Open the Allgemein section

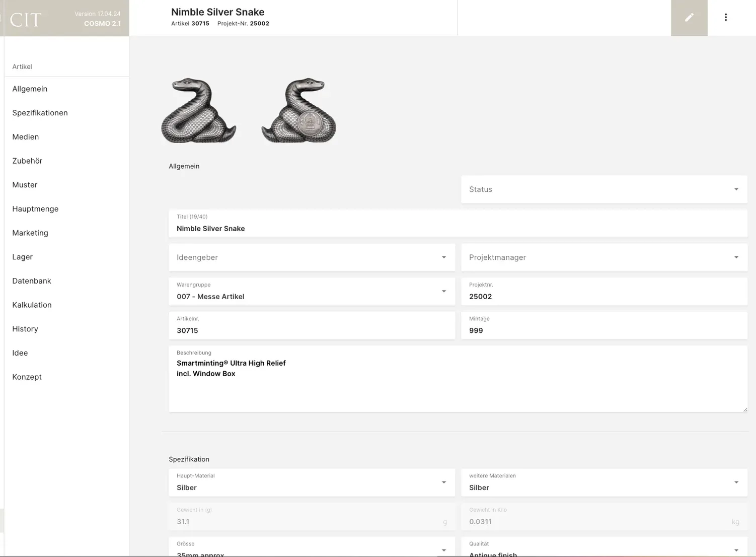point(30,89)
